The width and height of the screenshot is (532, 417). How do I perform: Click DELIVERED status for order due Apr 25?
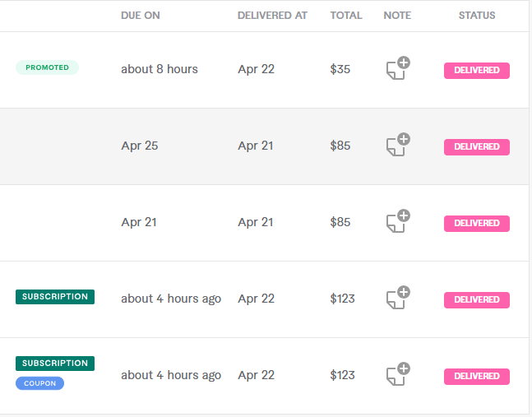[x=477, y=147]
